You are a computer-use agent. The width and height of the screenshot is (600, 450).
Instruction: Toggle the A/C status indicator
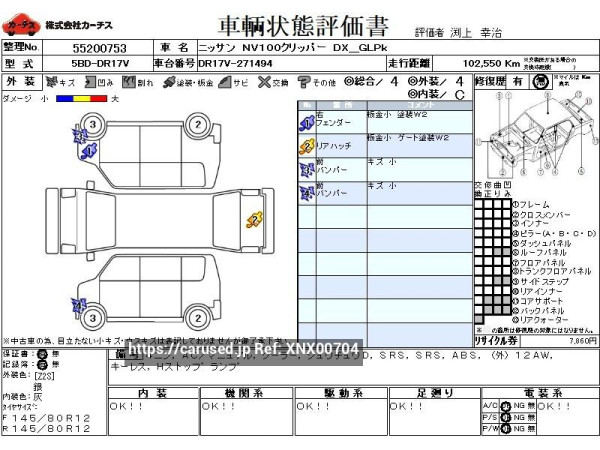tap(506, 406)
